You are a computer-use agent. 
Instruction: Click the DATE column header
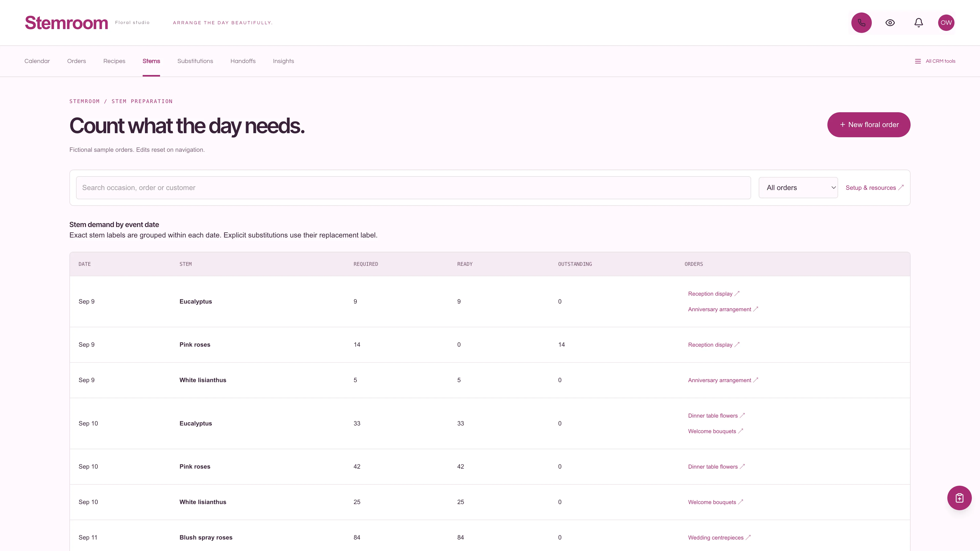click(x=84, y=264)
